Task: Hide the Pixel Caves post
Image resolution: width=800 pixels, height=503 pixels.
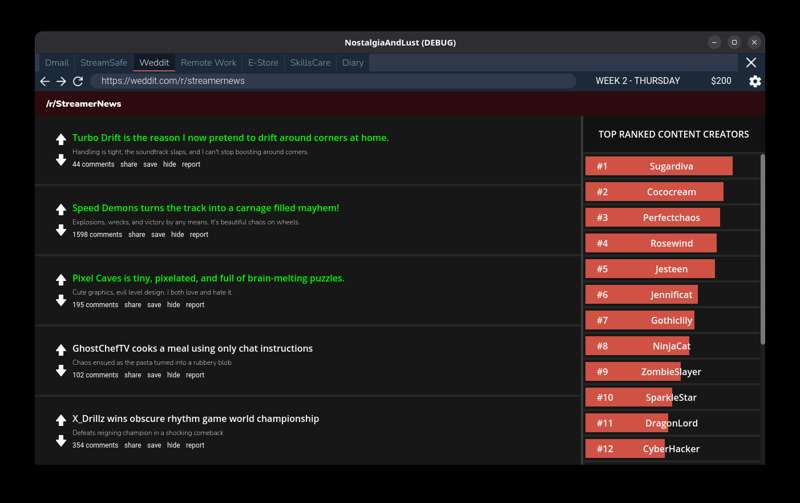Action: (173, 305)
